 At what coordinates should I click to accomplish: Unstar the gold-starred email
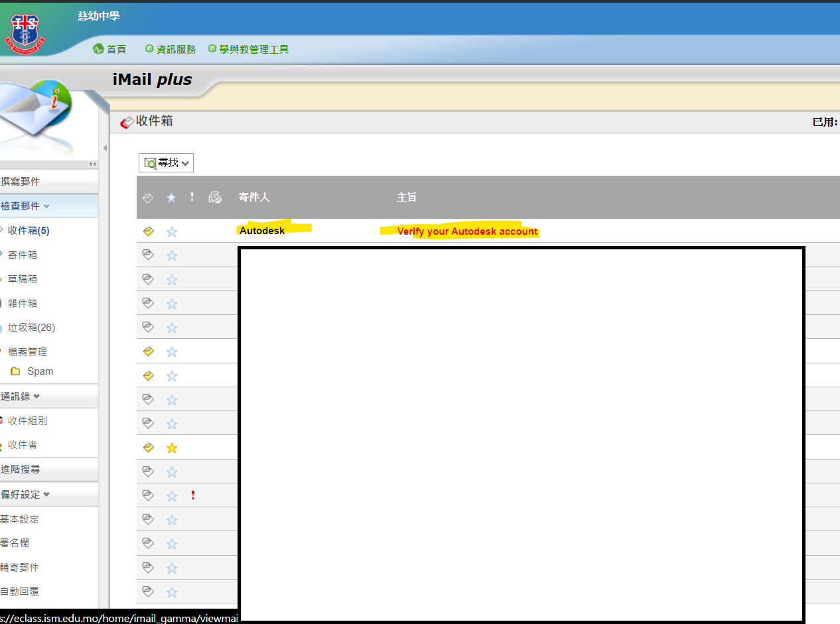(x=172, y=448)
